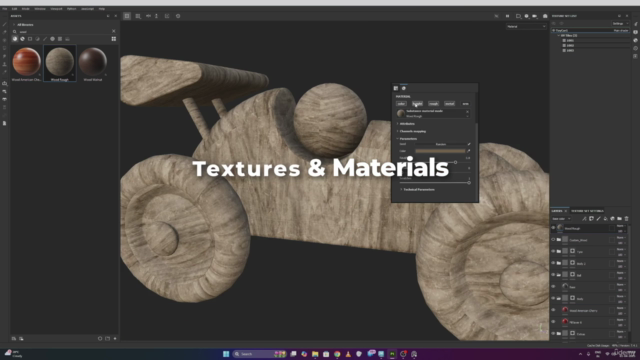Open the Base color channel dropdown in Layers

pyautogui.click(x=561, y=219)
